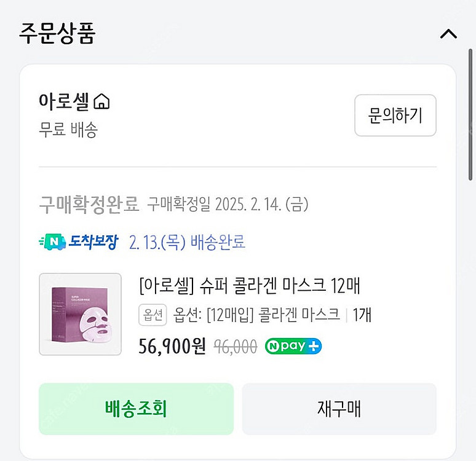Click the Npay plus badge icon
The width and height of the screenshot is (476, 461).
point(293,346)
